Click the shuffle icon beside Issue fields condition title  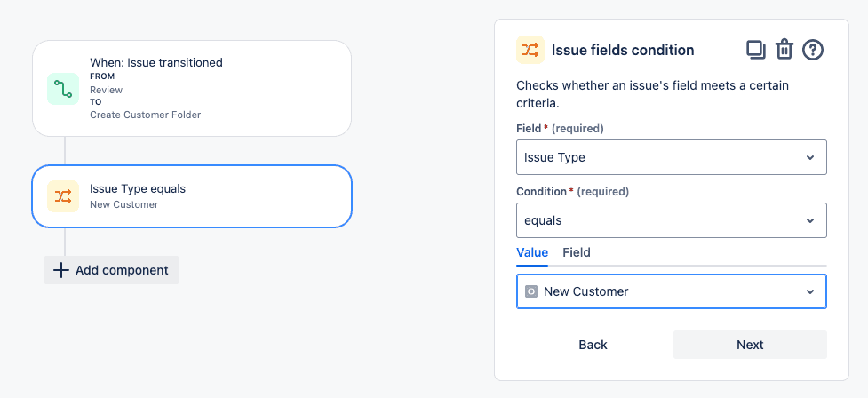coord(530,50)
